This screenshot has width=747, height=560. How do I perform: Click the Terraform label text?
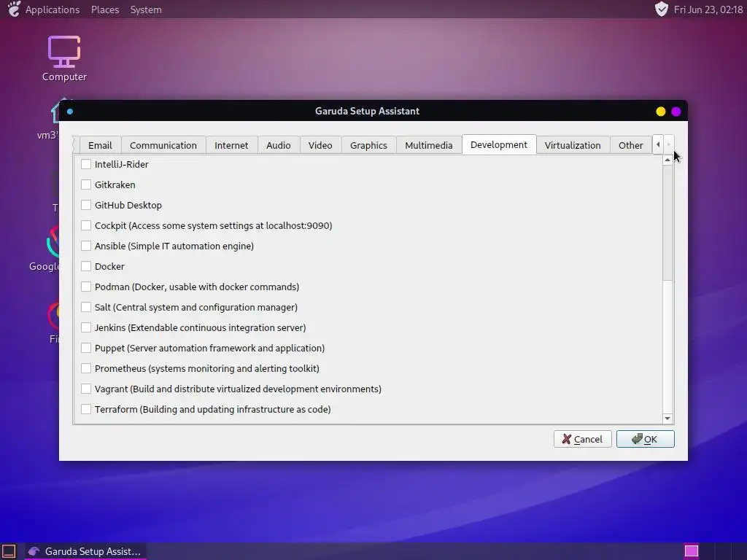pyautogui.click(x=212, y=410)
